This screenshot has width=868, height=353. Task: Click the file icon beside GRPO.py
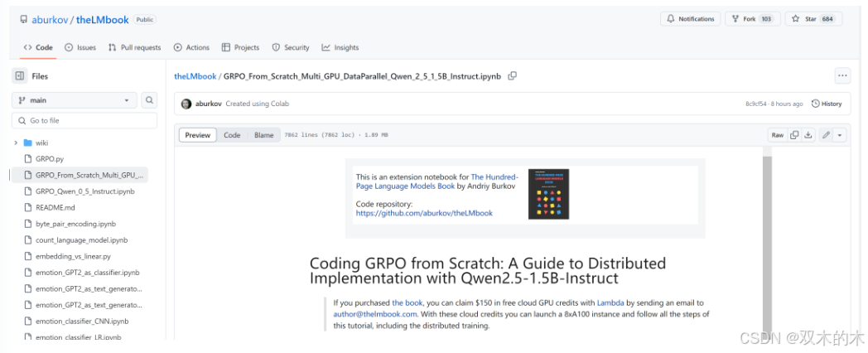[28, 159]
